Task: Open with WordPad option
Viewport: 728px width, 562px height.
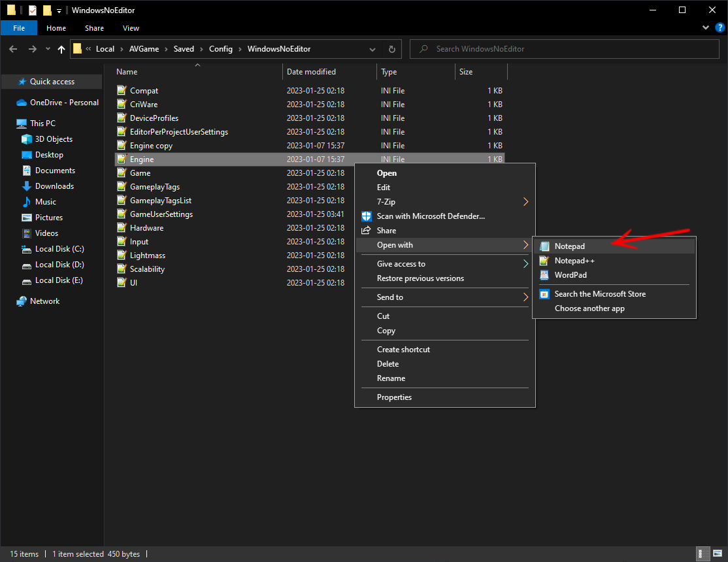Action: [x=614, y=275]
